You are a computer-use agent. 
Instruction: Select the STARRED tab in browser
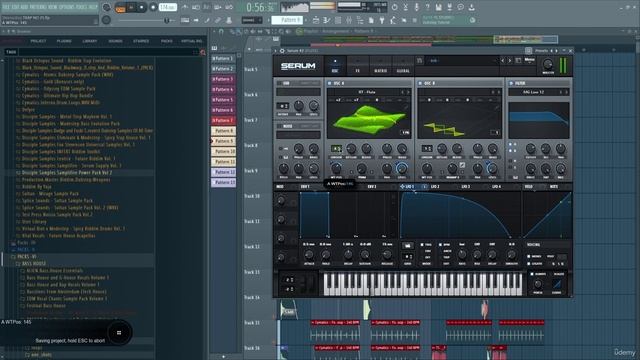click(141, 41)
